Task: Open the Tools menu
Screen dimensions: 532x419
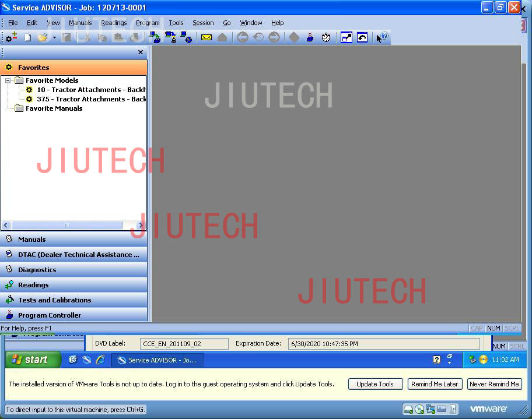Action: (x=176, y=23)
